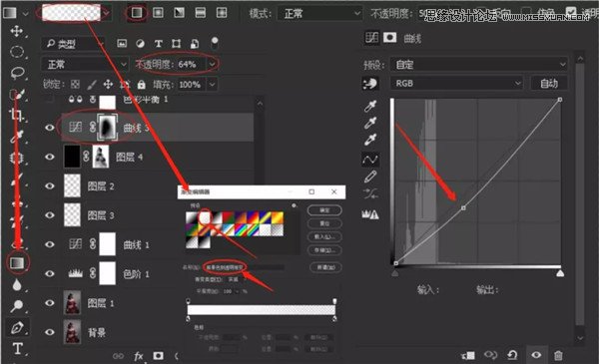Hide the 色阶 1 layer

(50, 273)
